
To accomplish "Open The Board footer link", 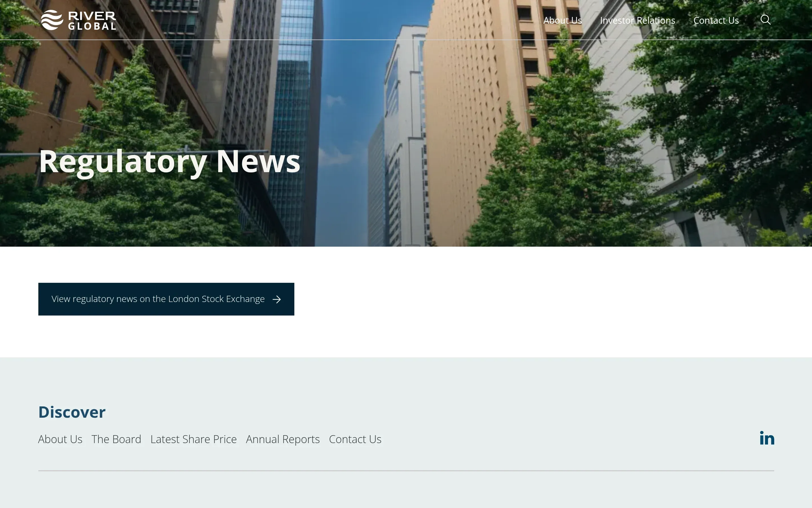I will tap(116, 439).
